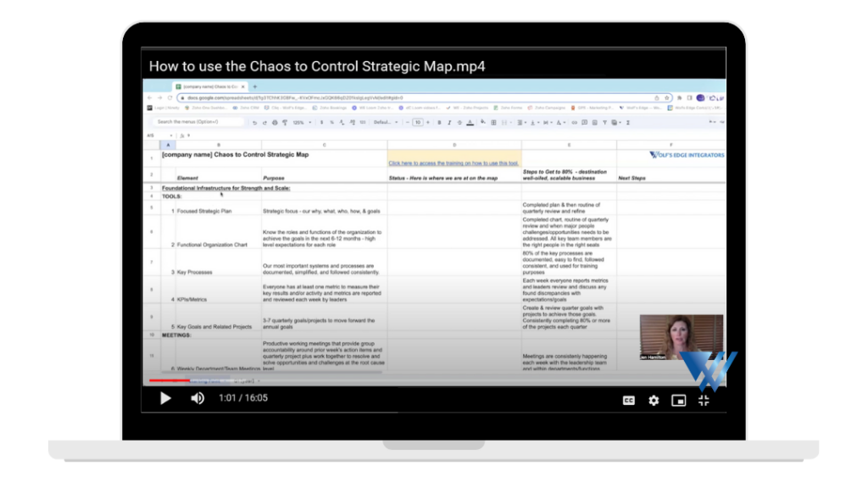Go back in the browser
The height and width of the screenshot is (482, 868).
click(150, 98)
